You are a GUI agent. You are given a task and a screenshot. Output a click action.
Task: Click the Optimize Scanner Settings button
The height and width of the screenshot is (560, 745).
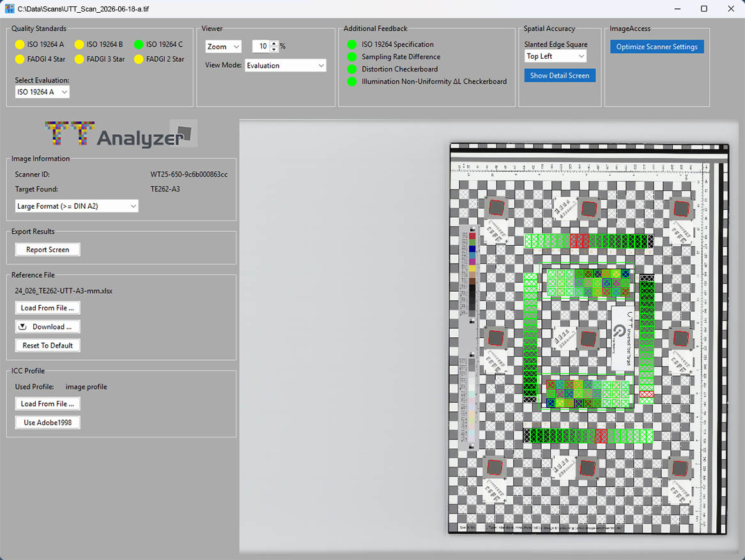pos(657,47)
